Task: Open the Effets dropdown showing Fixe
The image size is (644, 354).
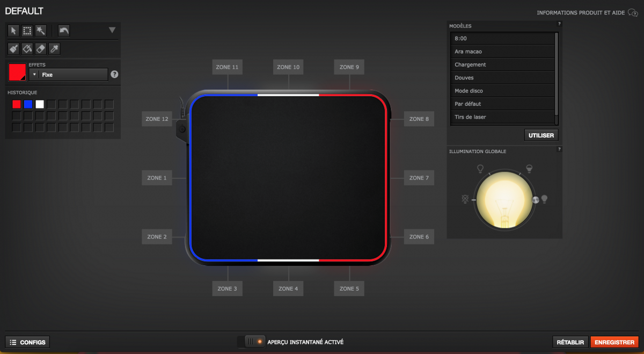Action: [x=69, y=75]
